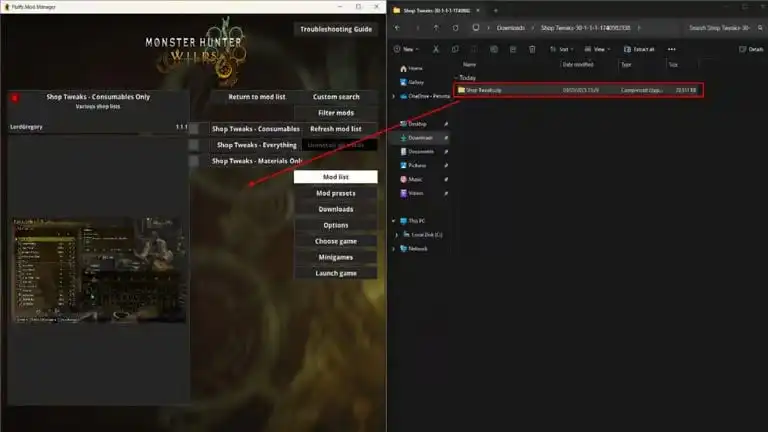Open the See more ellipsis in Explorer
Image resolution: width=768 pixels, height=432 pixels.
tap(672, 49)
